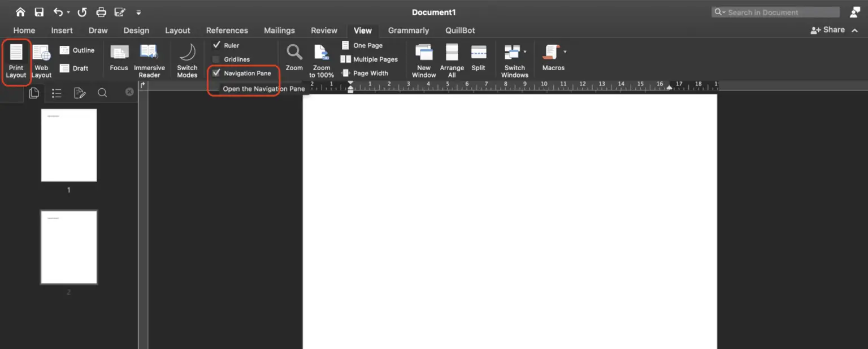The width and height of the screenshot is (868, 349).
Task: Open the Macros dropdown arrow
Action: click(x=565, y=52)
